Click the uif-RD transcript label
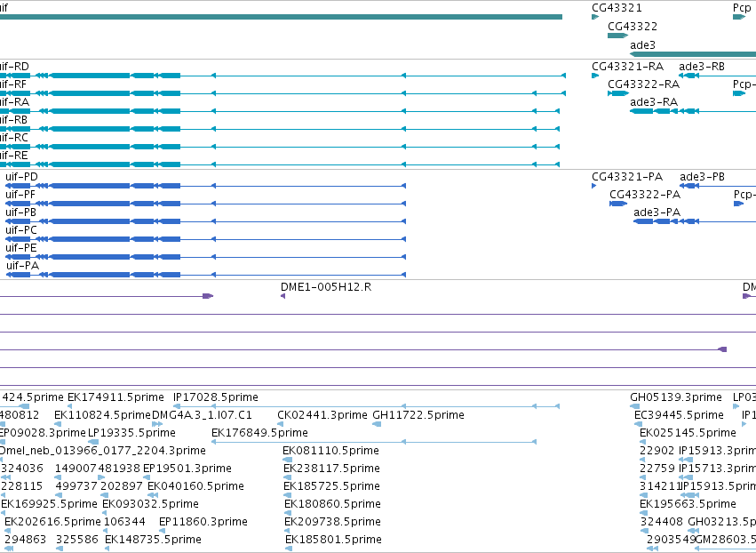The width and height of the screenshot is (756, 553). (x=14, y=66)
